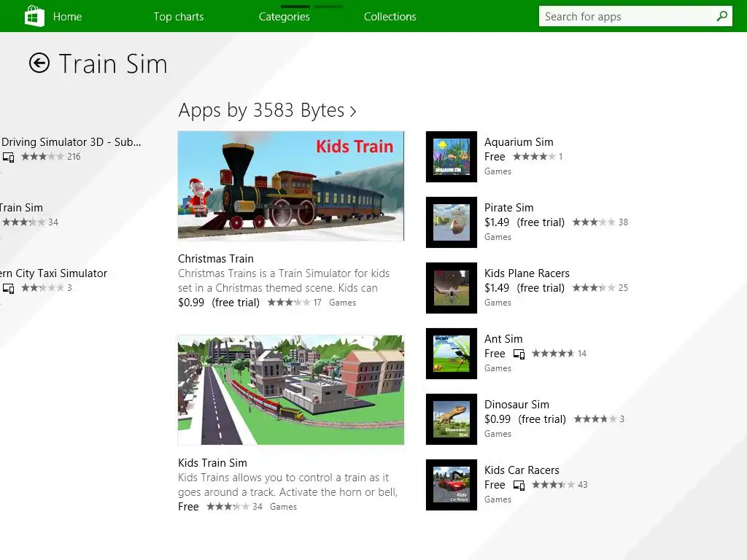This screenshot has height=560, width=747.
Task: Click the Train Sim page heading
Action: [x=113, y=64]
